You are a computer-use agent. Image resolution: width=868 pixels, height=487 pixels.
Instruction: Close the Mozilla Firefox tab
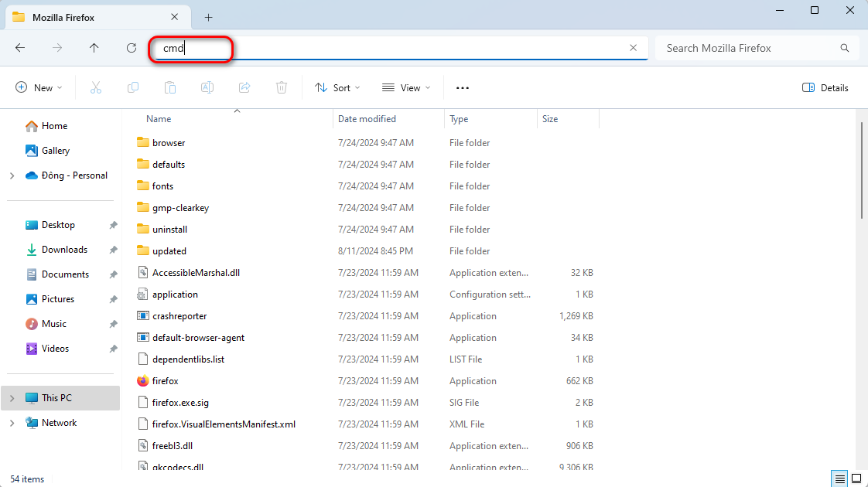pyautogui.click(x=174, y=17)
